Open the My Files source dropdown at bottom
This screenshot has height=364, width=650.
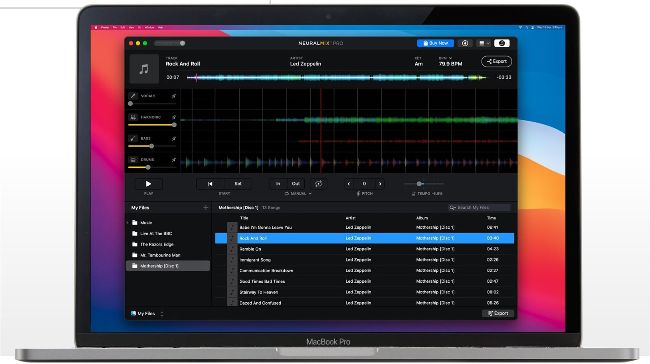tap(147, 314)
